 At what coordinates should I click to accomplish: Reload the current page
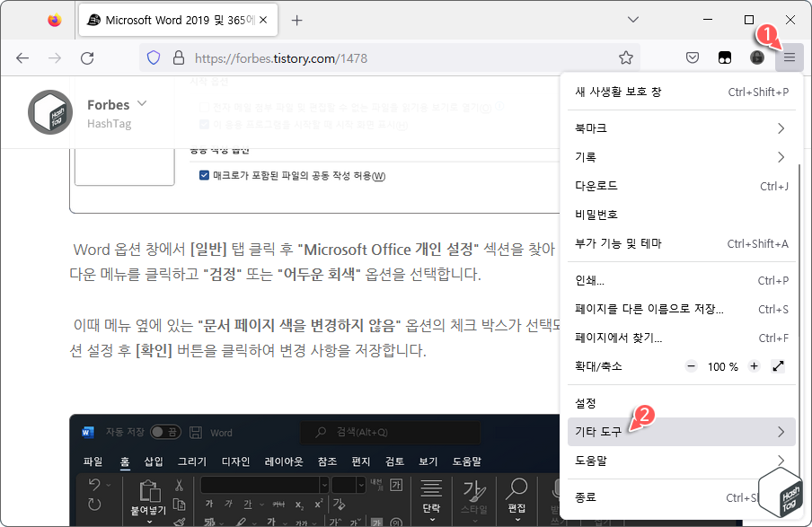pos(87,58)
